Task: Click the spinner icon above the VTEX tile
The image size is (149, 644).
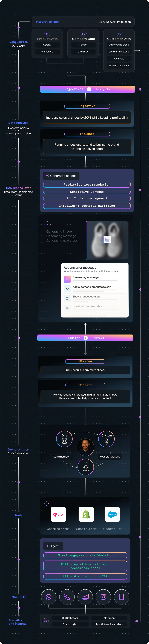Action: click(x=46, y=503)
